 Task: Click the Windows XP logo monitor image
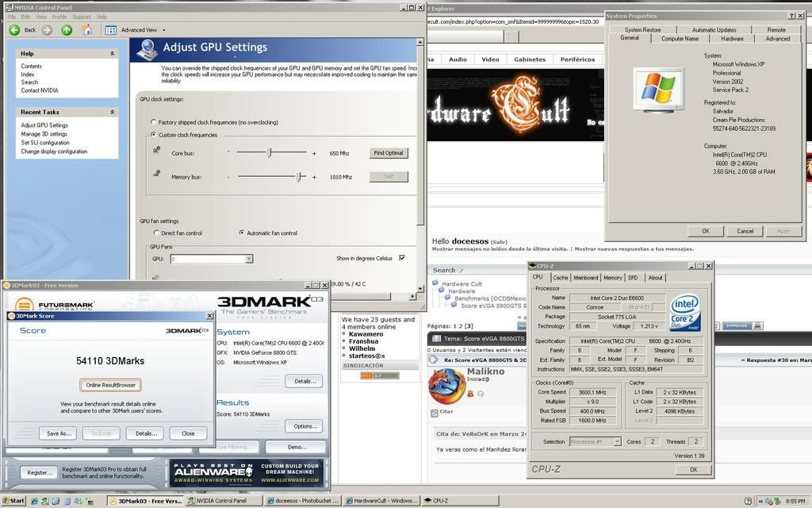659,89
